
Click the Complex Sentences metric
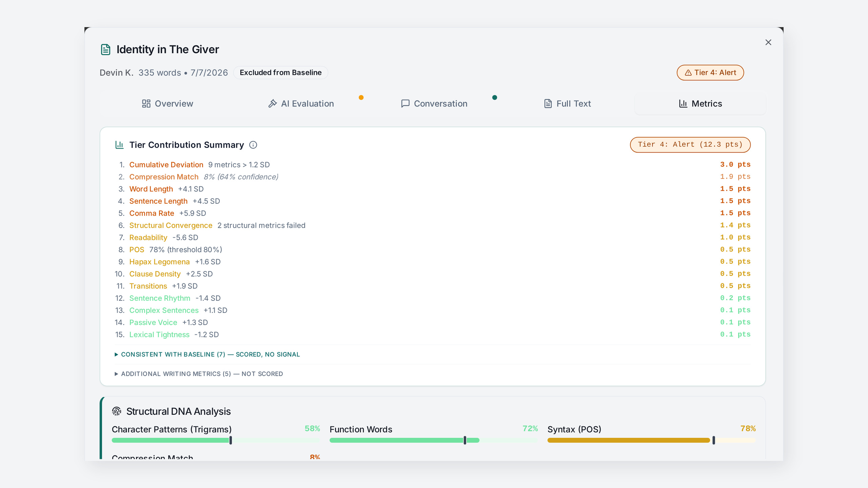164,310
